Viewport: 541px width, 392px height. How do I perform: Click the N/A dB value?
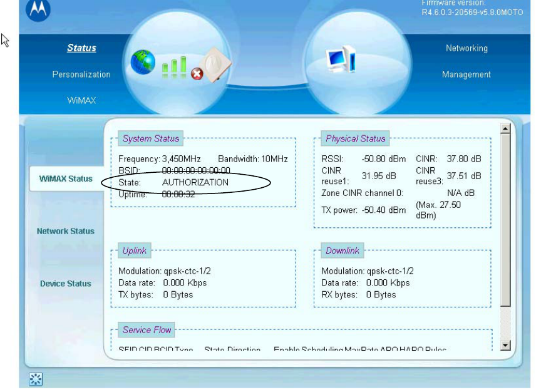click(x=461, y=193)
